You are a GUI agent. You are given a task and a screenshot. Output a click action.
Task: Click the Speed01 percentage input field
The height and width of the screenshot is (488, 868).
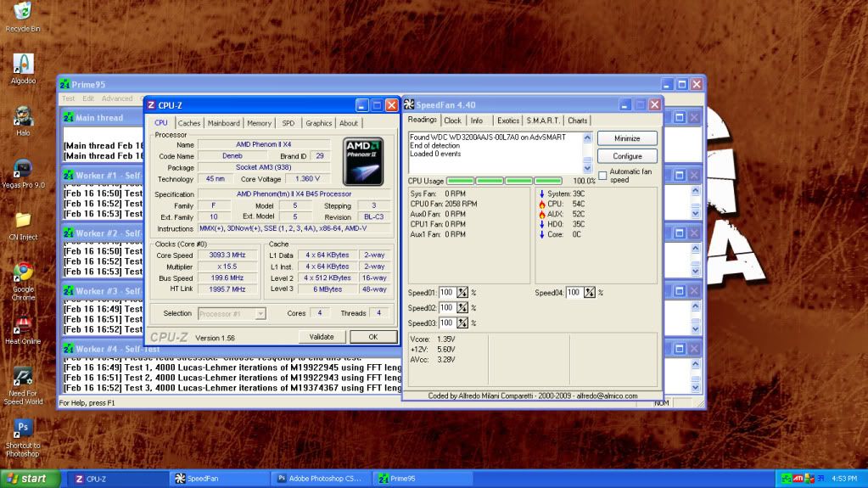447,293
